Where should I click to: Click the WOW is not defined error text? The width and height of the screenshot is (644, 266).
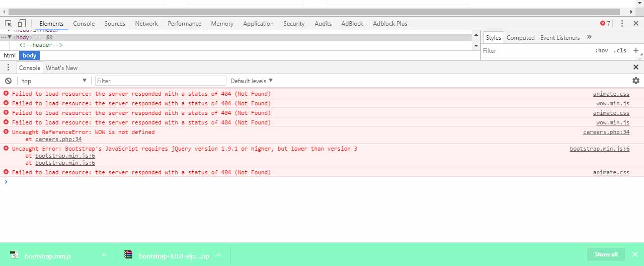point(83,132)
